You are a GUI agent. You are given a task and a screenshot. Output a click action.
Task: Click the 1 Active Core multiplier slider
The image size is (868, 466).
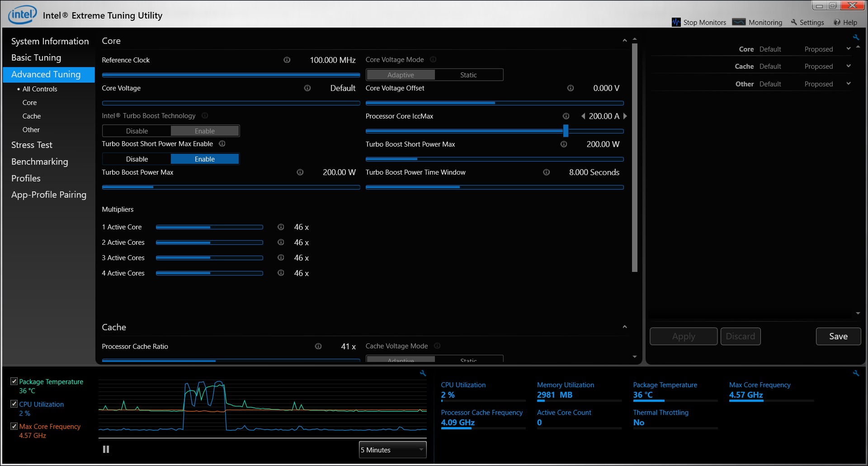coord(209,227)
